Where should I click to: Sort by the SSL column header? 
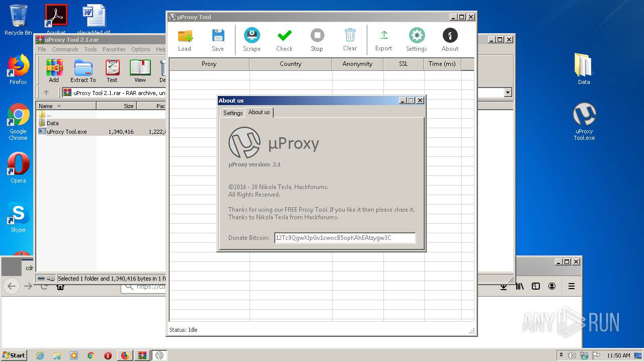point(404,64)
